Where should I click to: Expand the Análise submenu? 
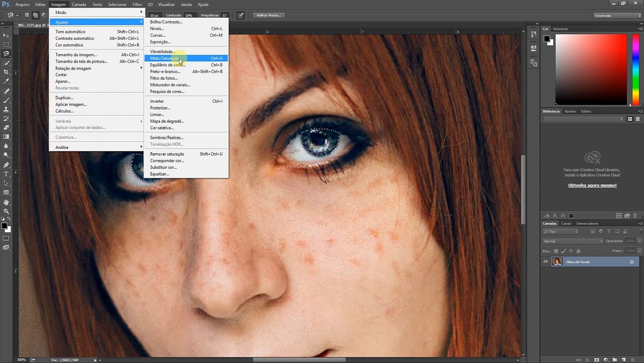click(x=97, y=147)
